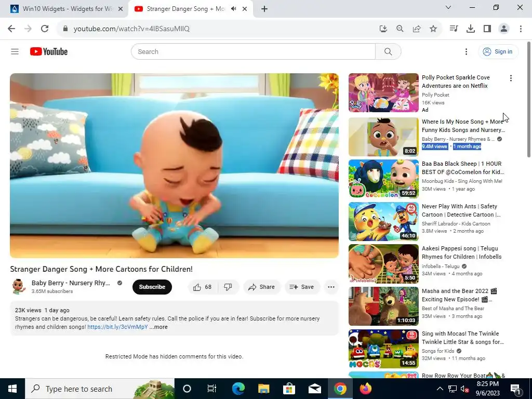
Task: Bookmark this tab with star
Action: (x=433, y=29)
